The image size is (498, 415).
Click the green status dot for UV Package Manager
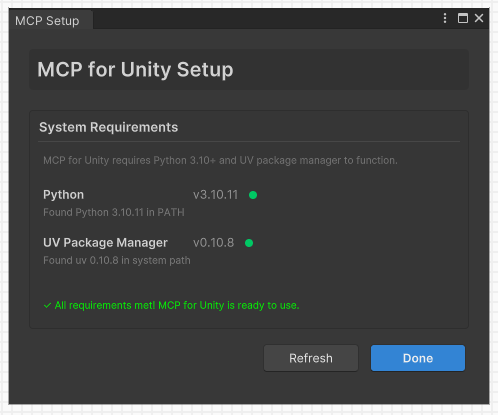coord(249,243)
